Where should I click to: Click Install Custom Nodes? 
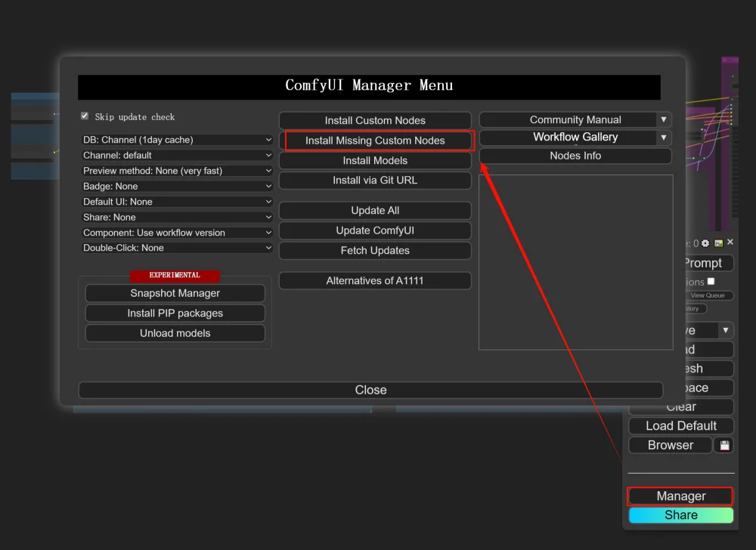(375, 120)
